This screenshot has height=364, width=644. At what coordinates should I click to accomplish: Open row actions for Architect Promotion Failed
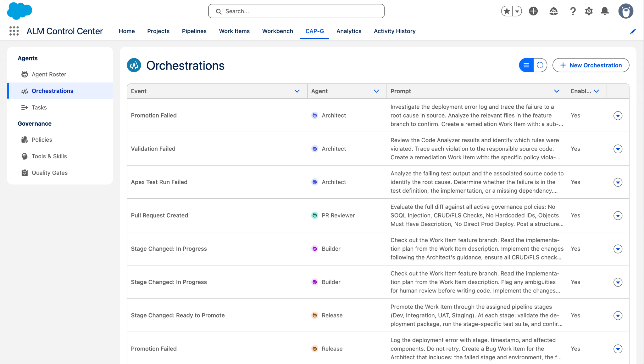point(618,116)
